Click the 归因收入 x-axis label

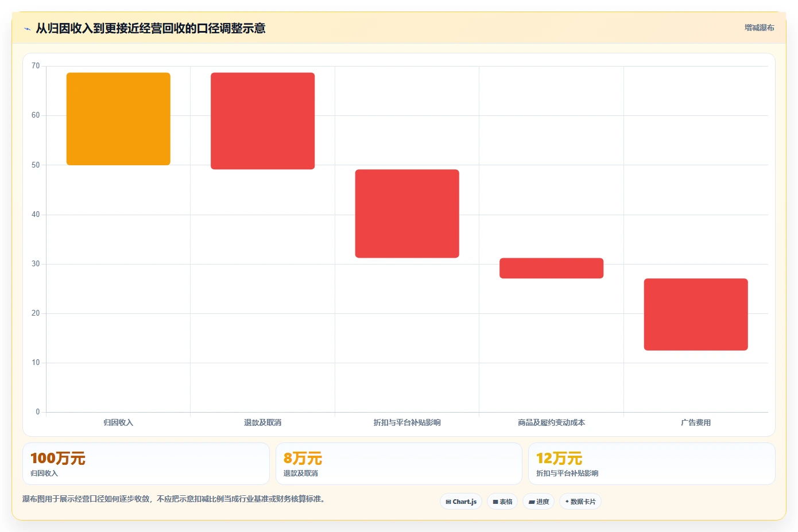[118, 422]
